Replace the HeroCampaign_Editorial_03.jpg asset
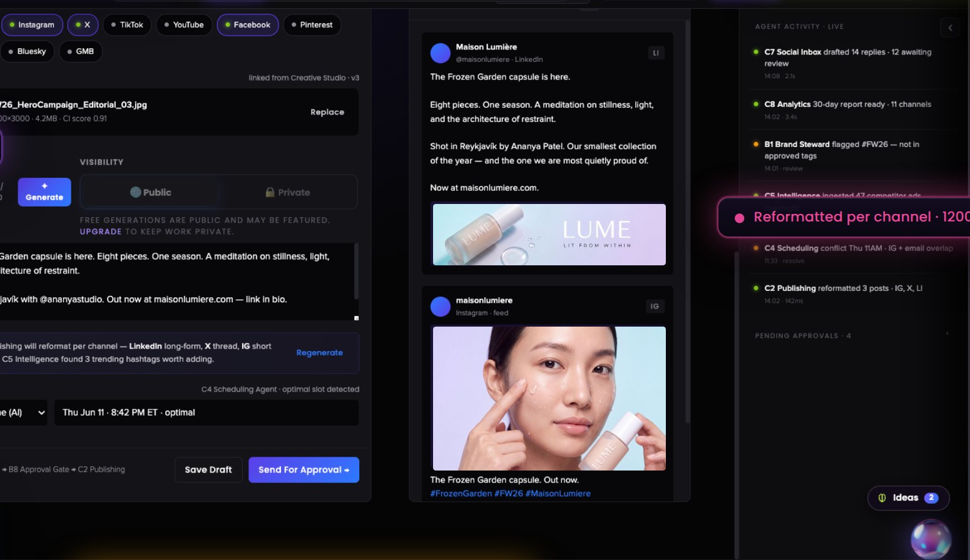 click(x=327, y=112)
